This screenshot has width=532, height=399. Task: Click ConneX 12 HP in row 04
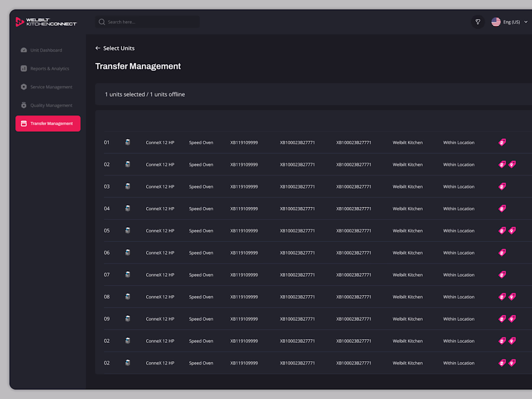[160, 208]
